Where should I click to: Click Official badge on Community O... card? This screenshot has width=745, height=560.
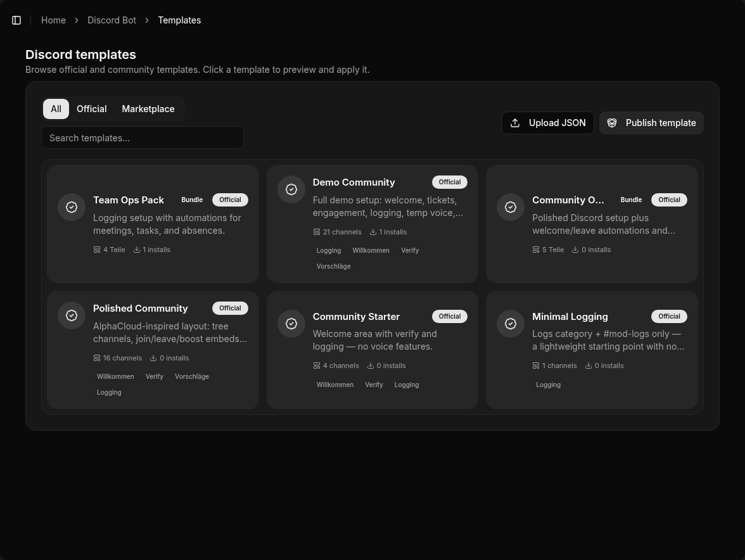click(x=669, y=200)
